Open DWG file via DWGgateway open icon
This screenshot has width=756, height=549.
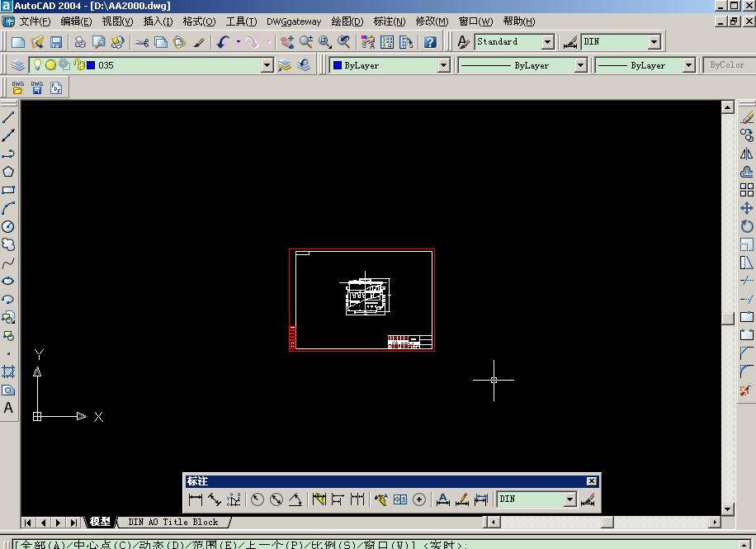pos(18,88)
